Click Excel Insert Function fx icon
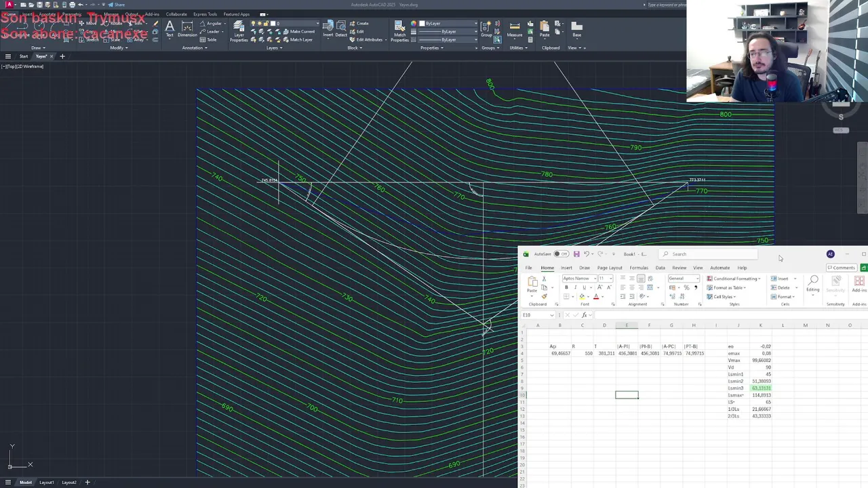Screen dimensions: 868x488 pyautogui.click(x=585, y=315)
